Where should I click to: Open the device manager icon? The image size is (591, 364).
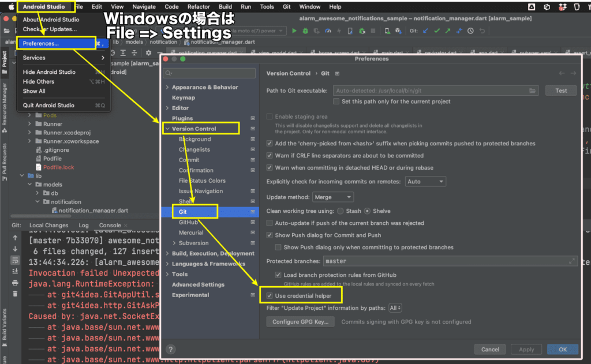(x=387, y=31)
